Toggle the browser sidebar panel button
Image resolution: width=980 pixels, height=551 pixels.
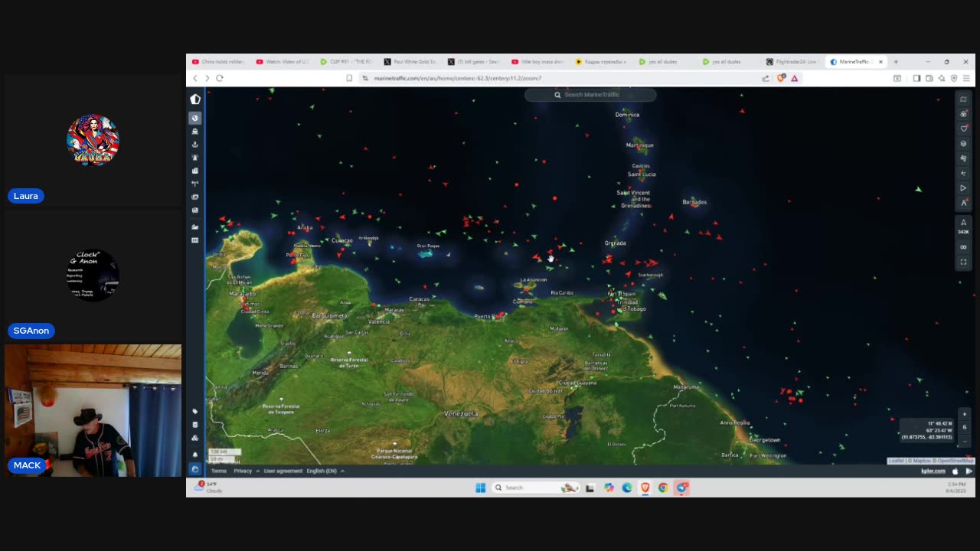[916, 78]
